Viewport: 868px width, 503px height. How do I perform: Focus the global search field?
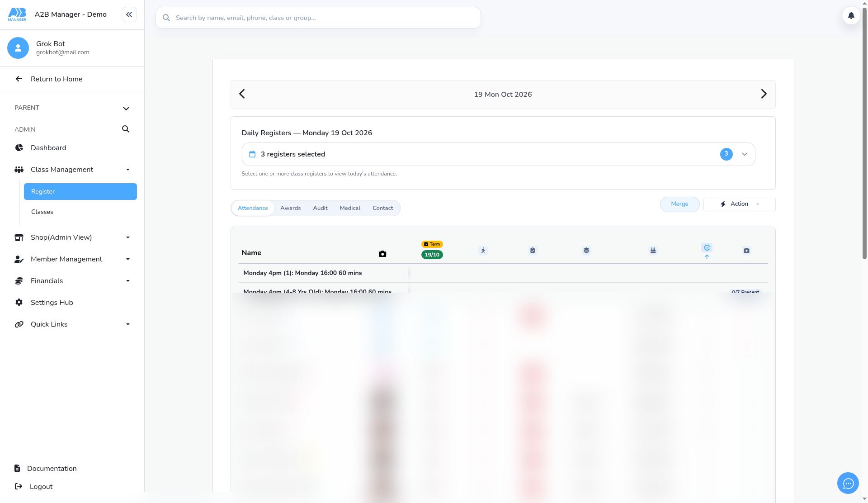click(x=318, y=18)
